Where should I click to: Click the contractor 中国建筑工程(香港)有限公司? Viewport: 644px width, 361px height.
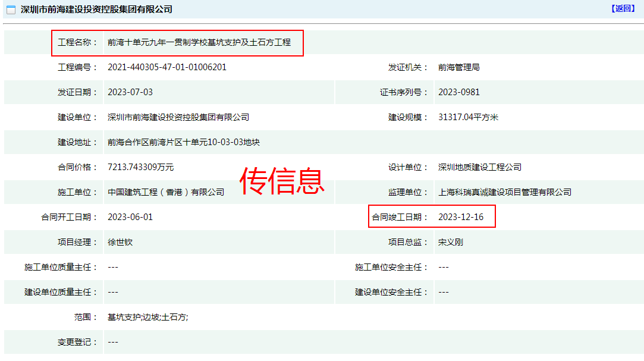tap(166, 192)
